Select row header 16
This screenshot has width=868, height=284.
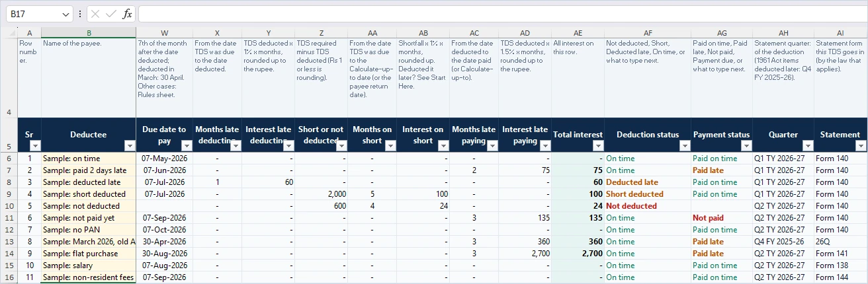tap(9, 277)
